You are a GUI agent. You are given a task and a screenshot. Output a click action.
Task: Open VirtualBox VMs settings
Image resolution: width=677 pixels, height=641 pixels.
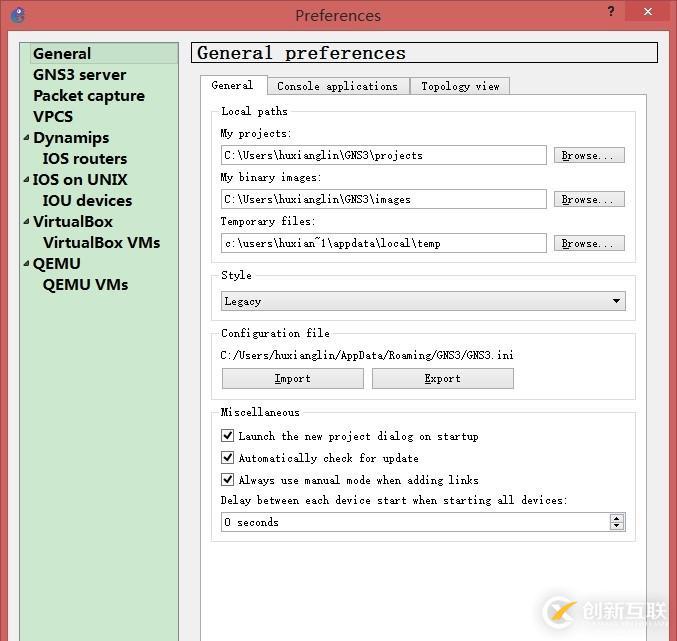click(x=101, y=243)
